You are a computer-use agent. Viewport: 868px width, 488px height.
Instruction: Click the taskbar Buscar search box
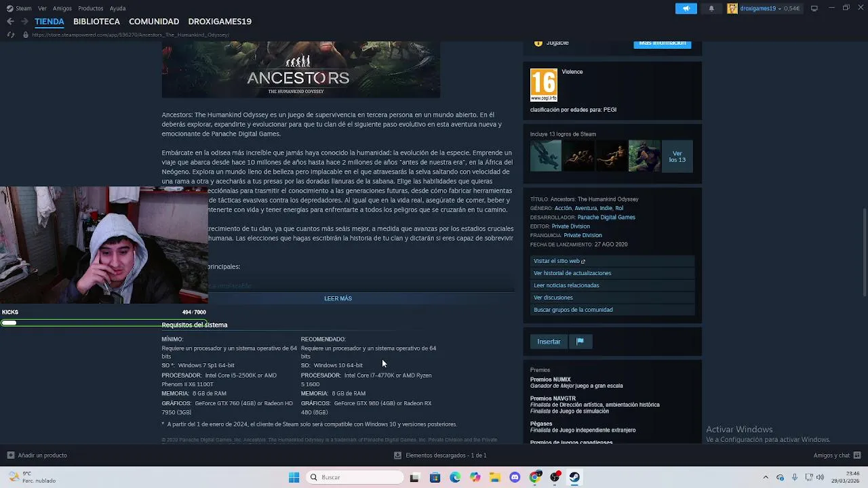[x=353, y=477]
